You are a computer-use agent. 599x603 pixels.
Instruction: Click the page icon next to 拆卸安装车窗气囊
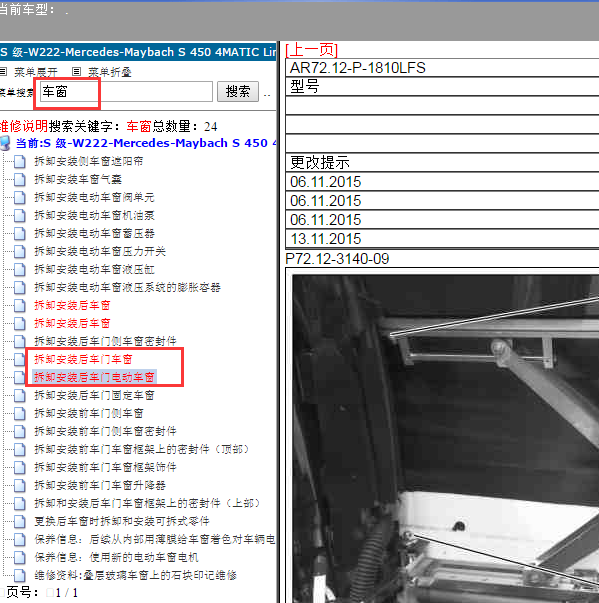coord(20,180)
